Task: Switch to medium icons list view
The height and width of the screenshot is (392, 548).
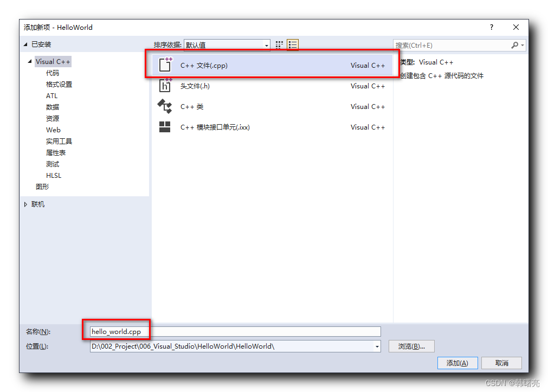Action: point(293,45)
